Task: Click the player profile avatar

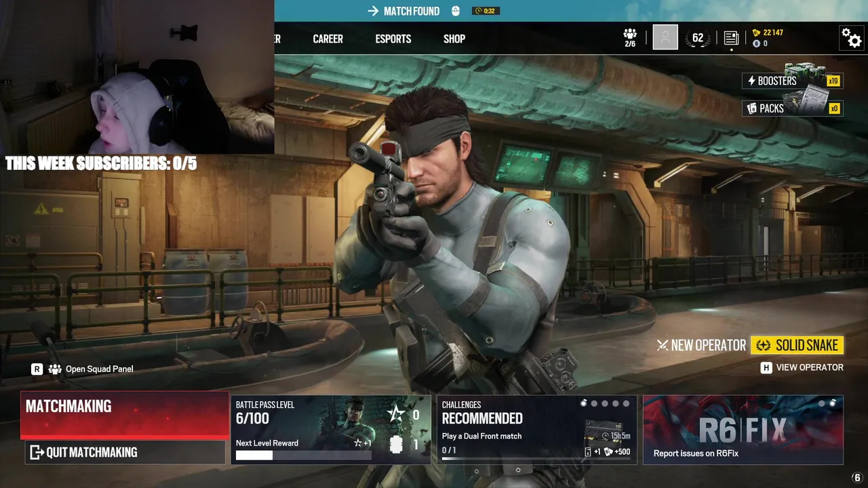Action: point(665,37)
